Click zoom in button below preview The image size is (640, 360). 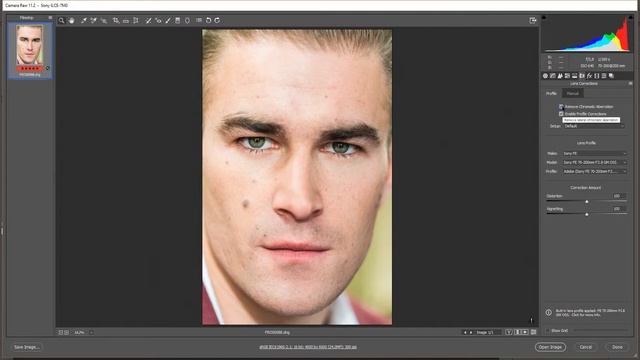click(67, 333)
